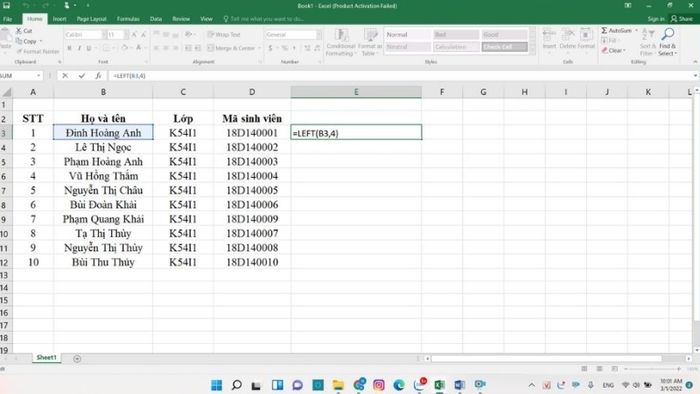Viewport: 700px width, 394px height.
Task: Apply font color A swatch
Action: 138,48
